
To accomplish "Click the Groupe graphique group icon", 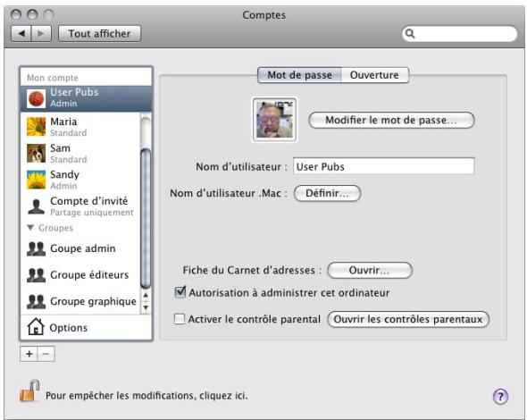I will tap(36, 302).
